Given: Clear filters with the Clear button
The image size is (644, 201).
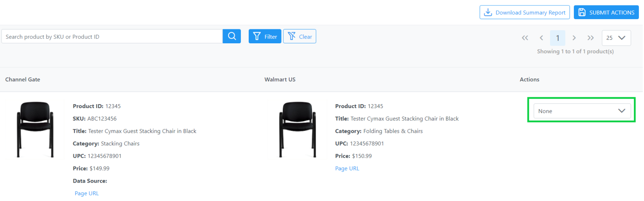Looking at the screenshot, I should coord(299,36).
